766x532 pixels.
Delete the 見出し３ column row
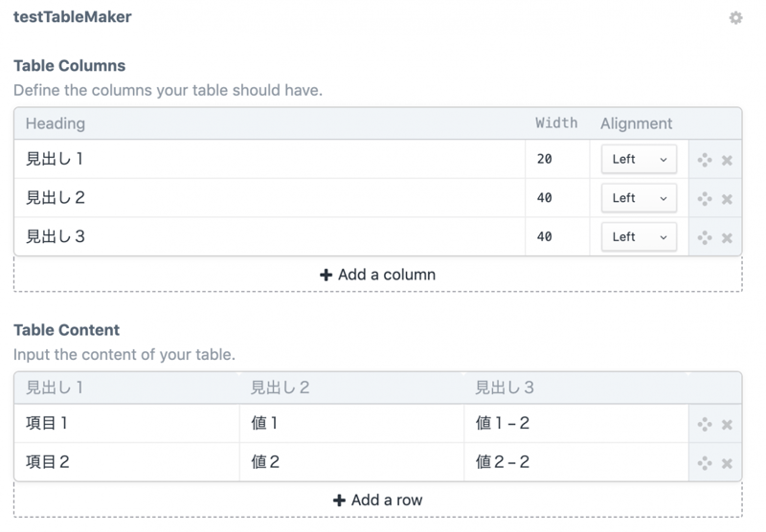pyautogui.click(x=727, y=237)
